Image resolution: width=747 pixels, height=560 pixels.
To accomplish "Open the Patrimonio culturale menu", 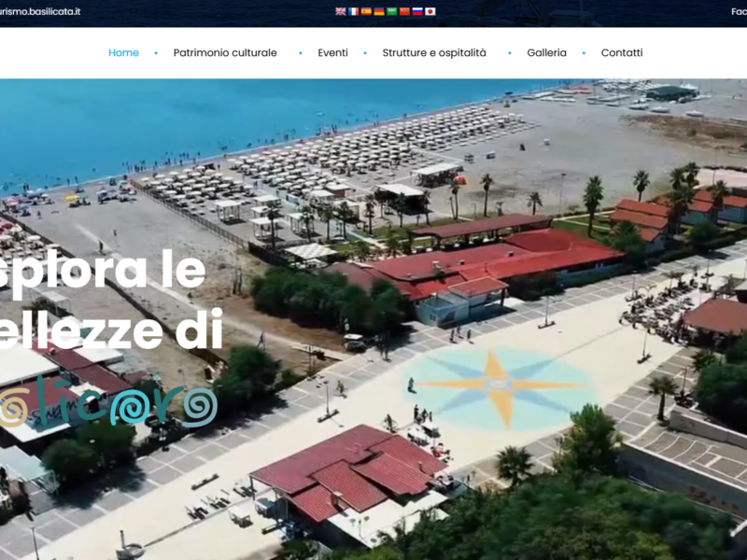I will [225, 53].
